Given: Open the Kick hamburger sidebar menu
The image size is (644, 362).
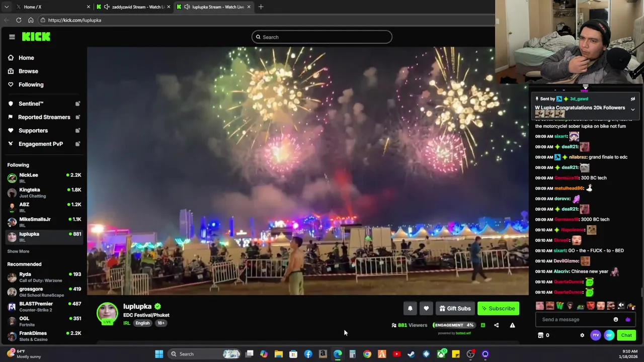Looking at the screenshot, I should pos(12,37).
